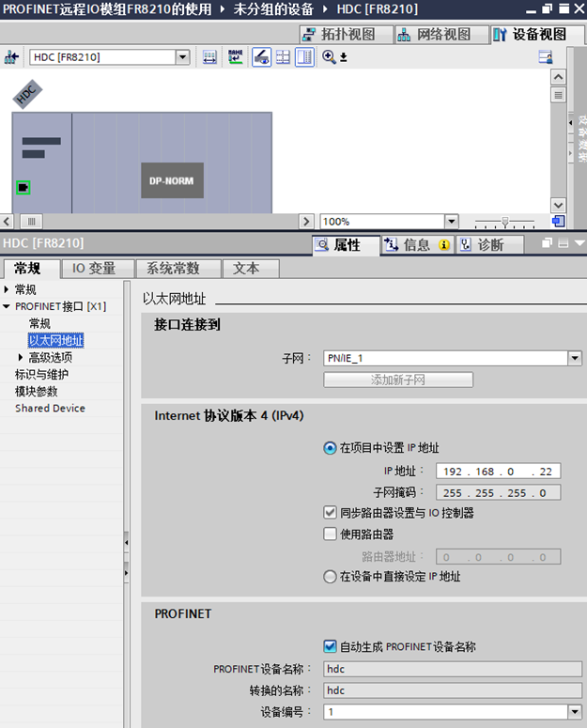Click the device data panel icon at toolbar right

546,57
